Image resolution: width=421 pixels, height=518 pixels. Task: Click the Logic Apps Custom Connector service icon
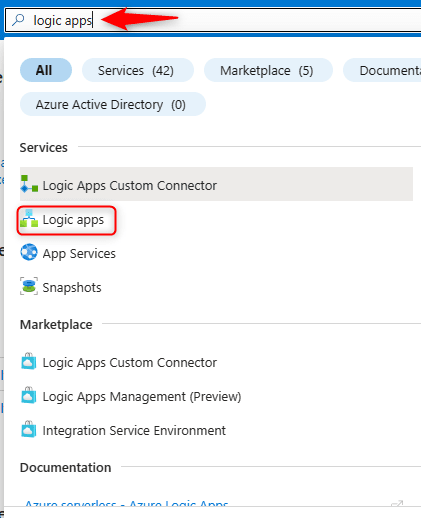[29, 184]
